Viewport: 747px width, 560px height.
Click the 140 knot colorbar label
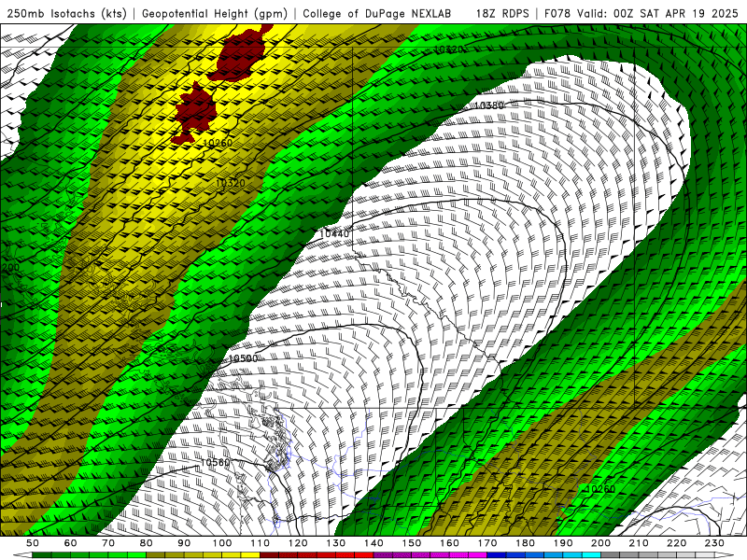[373, 543]
